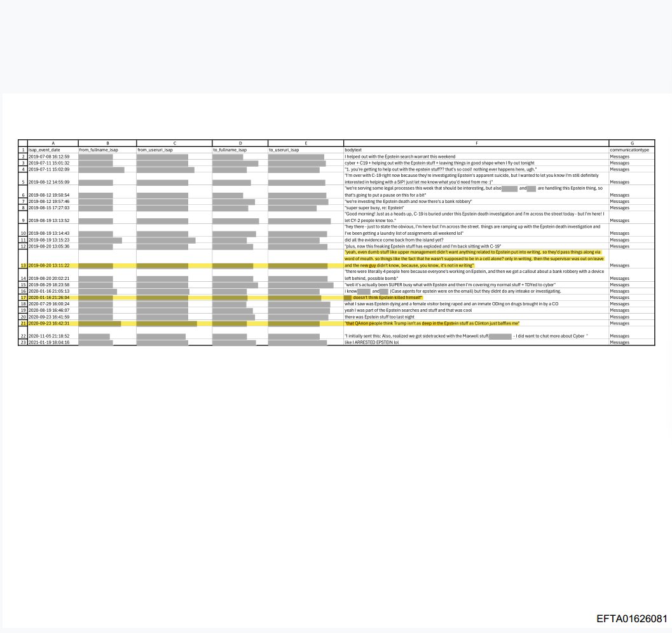Click the to_useruri_isap header cell

click(x=306, y=150)
